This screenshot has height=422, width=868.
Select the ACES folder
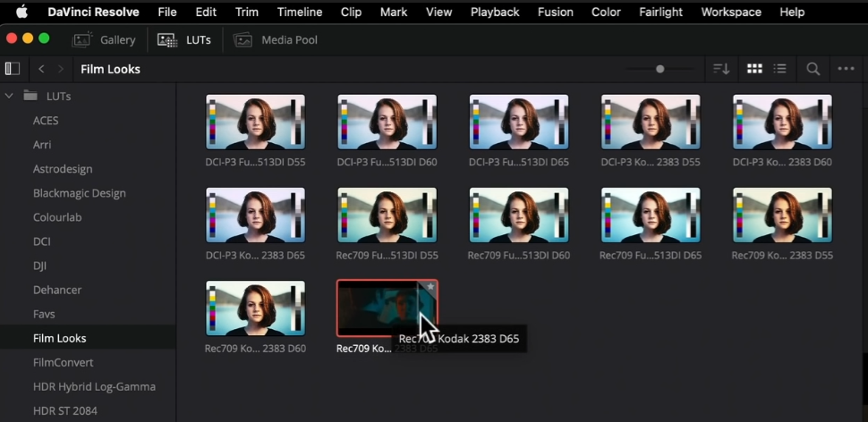46,121
